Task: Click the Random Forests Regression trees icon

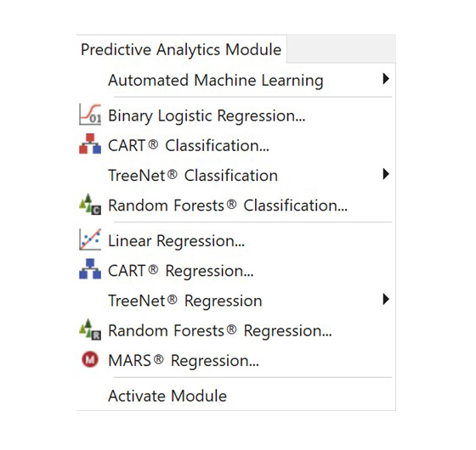Action: 90,329
